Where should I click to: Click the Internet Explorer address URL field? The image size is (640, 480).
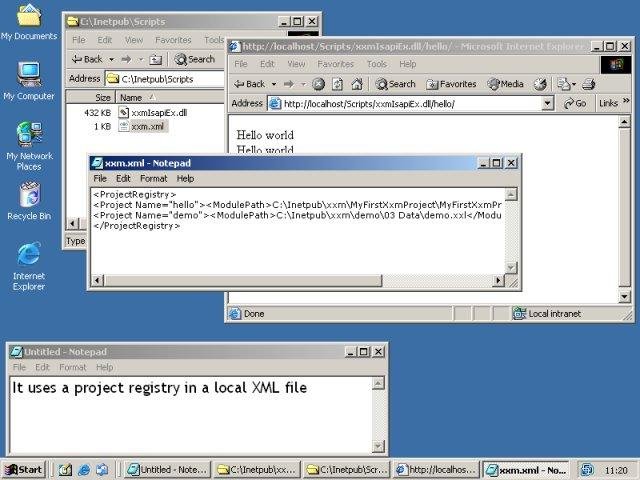410,104
